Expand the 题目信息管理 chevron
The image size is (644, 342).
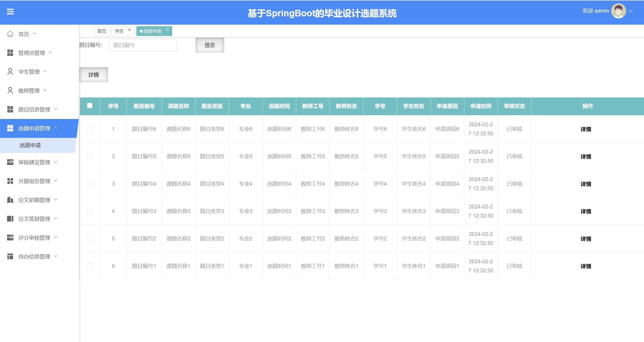56,109
